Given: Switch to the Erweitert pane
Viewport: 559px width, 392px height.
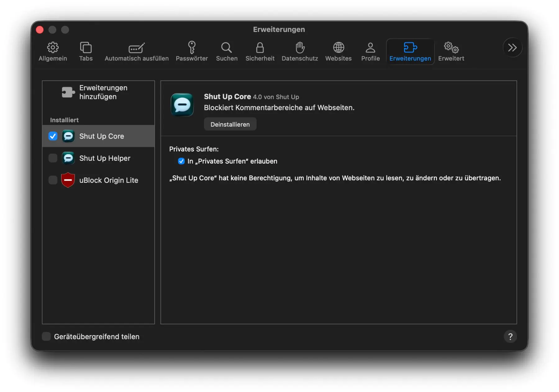Looking at the screenshot, I should click(451, 52).
